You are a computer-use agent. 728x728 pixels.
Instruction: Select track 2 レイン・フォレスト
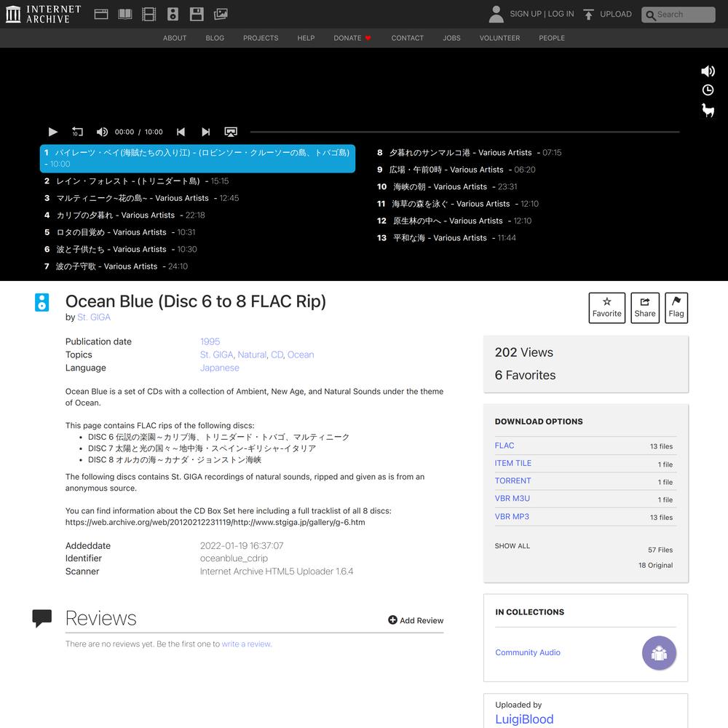pyautogui.click(x=137, y=181)
